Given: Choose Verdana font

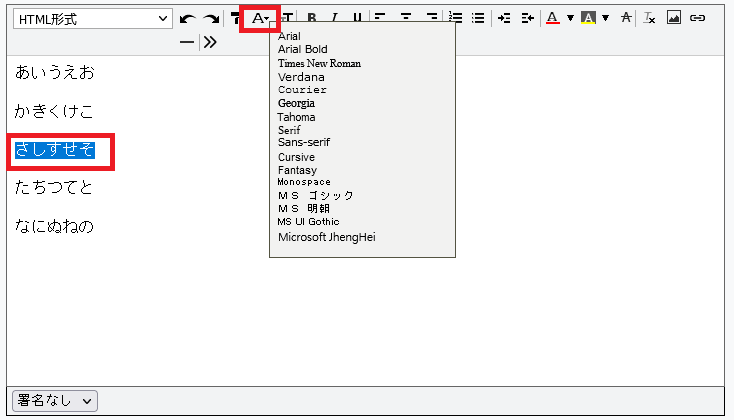Looking at the screenshot, I should pyautogui.click(x=301, y=77).
